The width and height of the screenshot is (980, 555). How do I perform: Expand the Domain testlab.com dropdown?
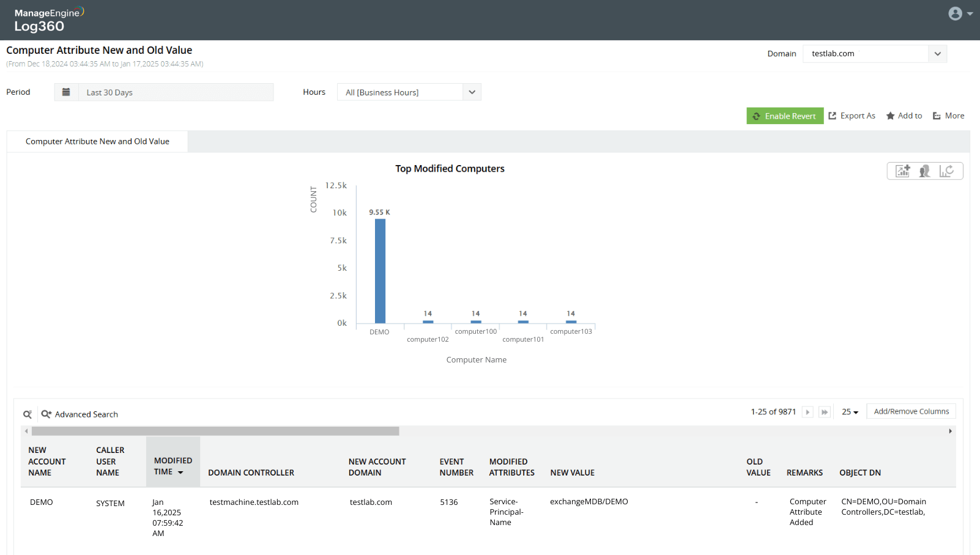pos(937,54)
